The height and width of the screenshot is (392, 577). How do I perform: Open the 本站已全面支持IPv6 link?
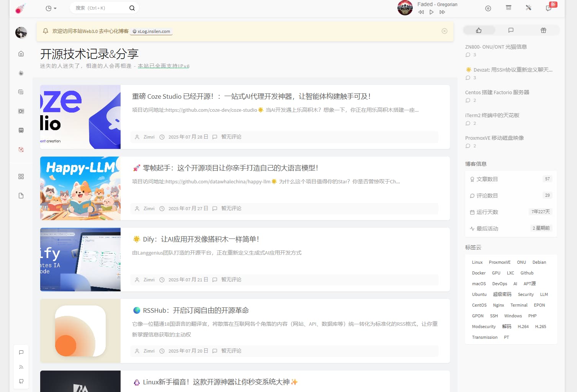coord(163,66)
